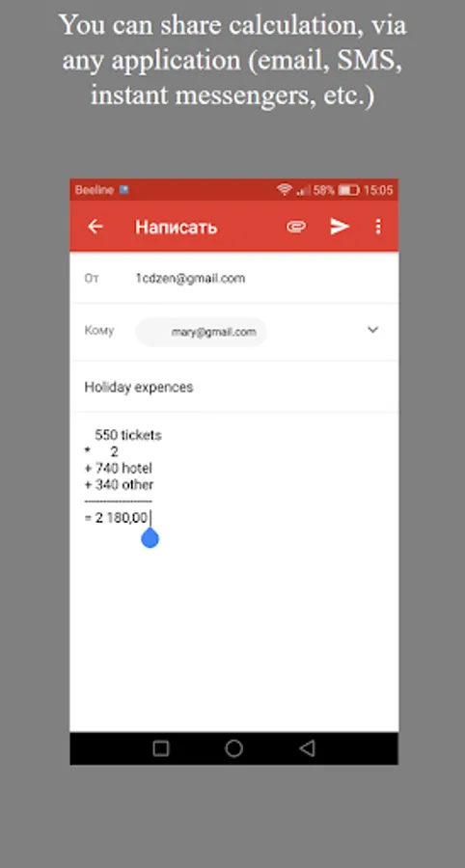The width and height of the screenshot is (465, 868).
Task: Tap the battery indicator in status bar
Action: (x=349, y=190)
